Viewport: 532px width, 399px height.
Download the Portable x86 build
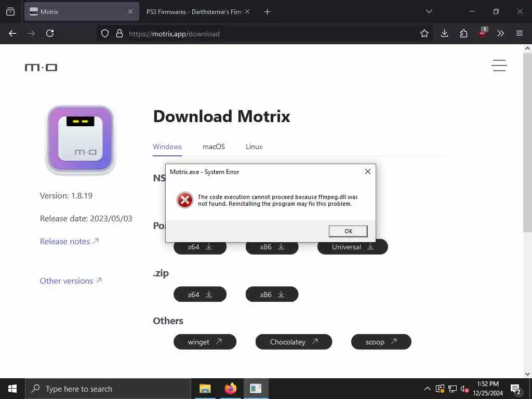pos(272,247)
